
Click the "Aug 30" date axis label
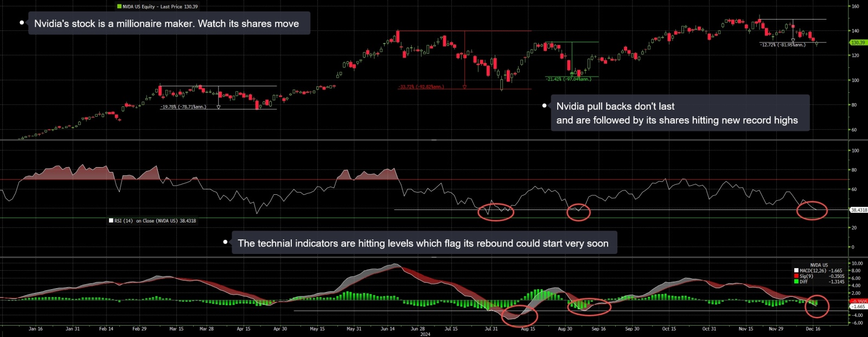coord(565,329)
